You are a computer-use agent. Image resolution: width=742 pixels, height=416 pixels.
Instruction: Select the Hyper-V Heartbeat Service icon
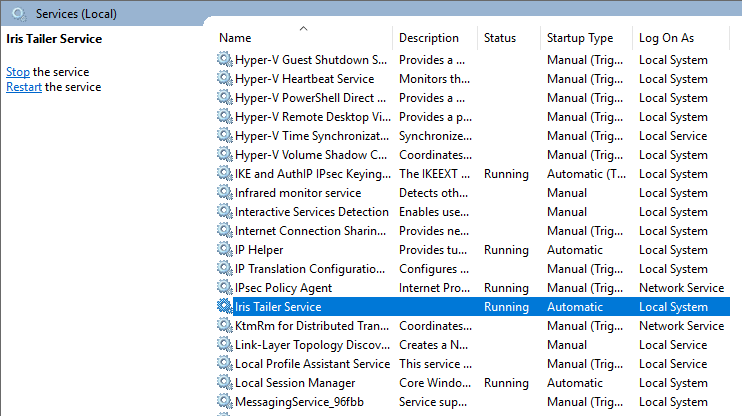(x=224, y=79)
